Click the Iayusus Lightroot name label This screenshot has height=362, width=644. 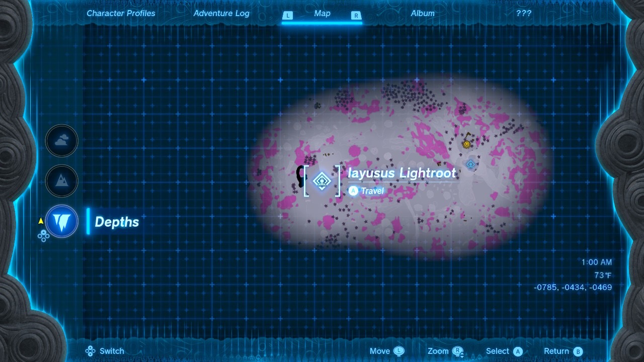pos(402,173)
